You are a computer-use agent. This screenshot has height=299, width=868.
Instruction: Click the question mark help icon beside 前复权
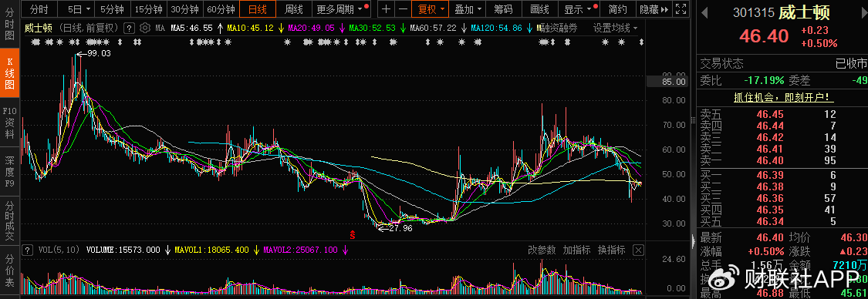pos(129,28)
